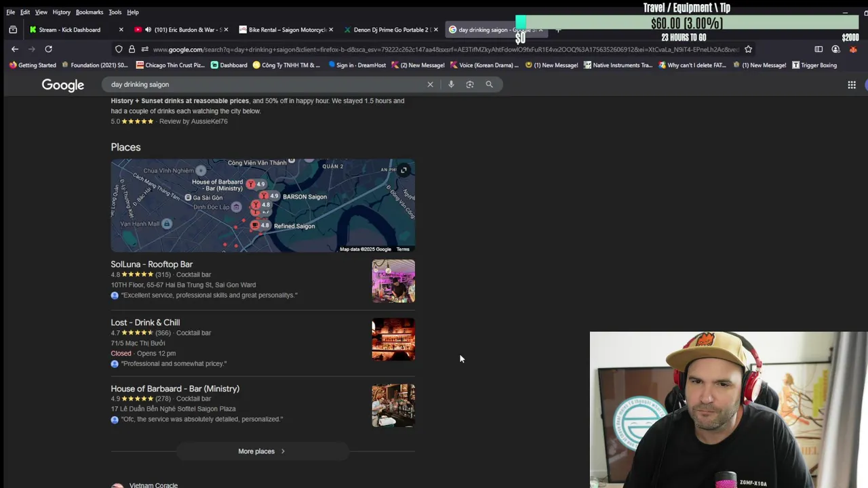Open the History menu
Screen dimensions: 868x488
(x=62, y=12)
